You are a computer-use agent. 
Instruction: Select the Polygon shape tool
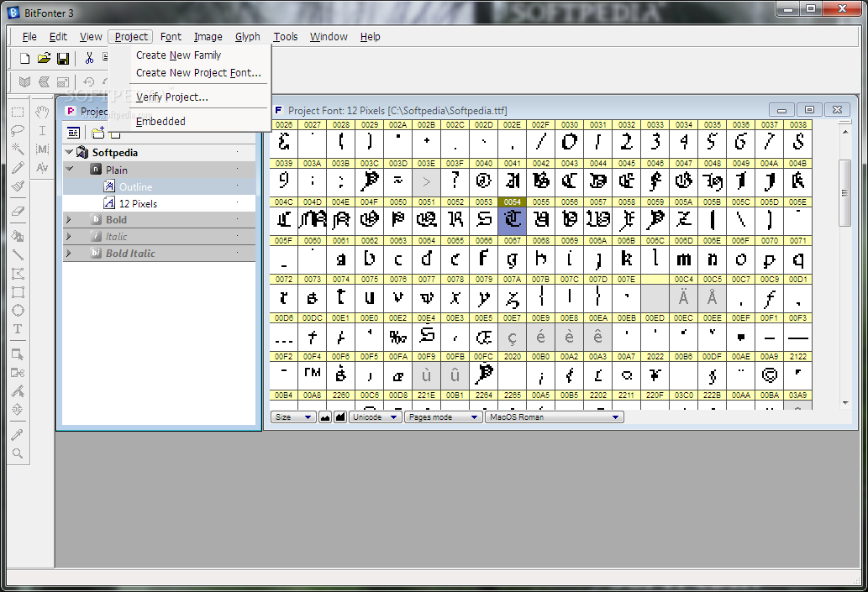click(18, 273)
